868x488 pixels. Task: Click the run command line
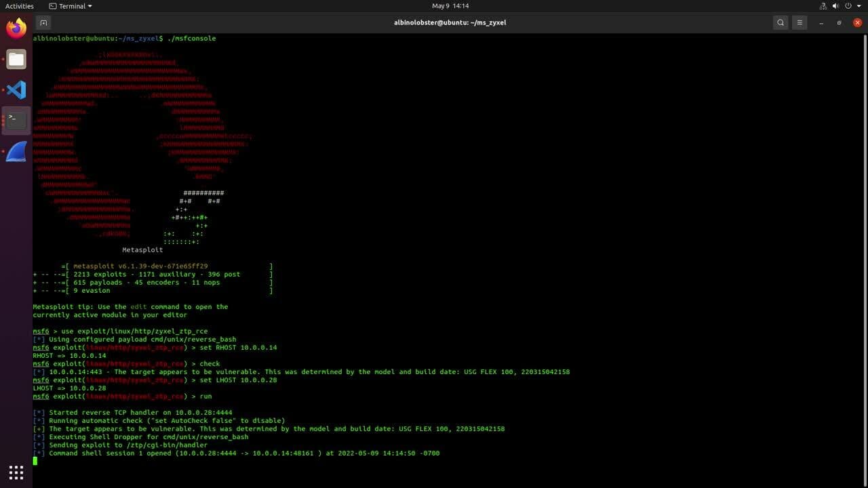[x=205, y=396]
